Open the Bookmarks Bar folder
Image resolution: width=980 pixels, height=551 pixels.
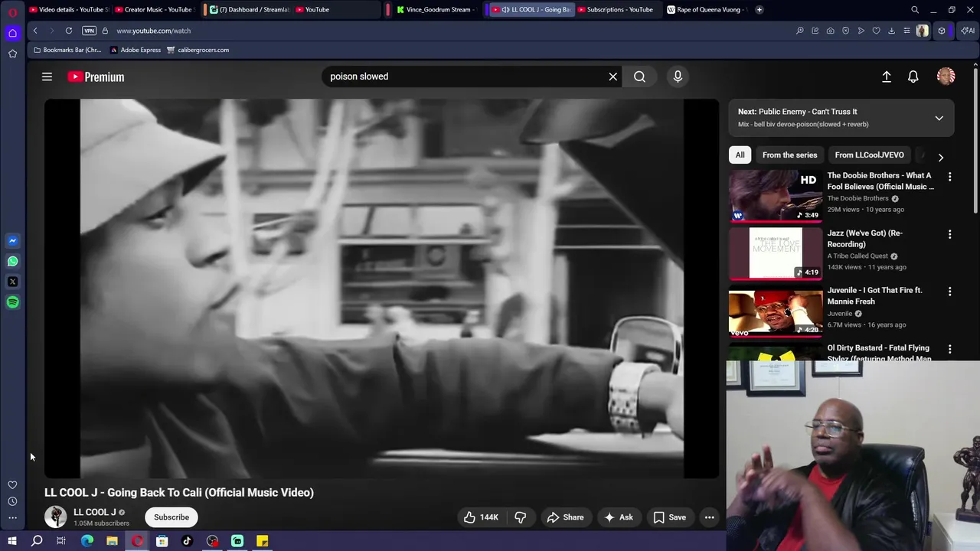point(67,50)
